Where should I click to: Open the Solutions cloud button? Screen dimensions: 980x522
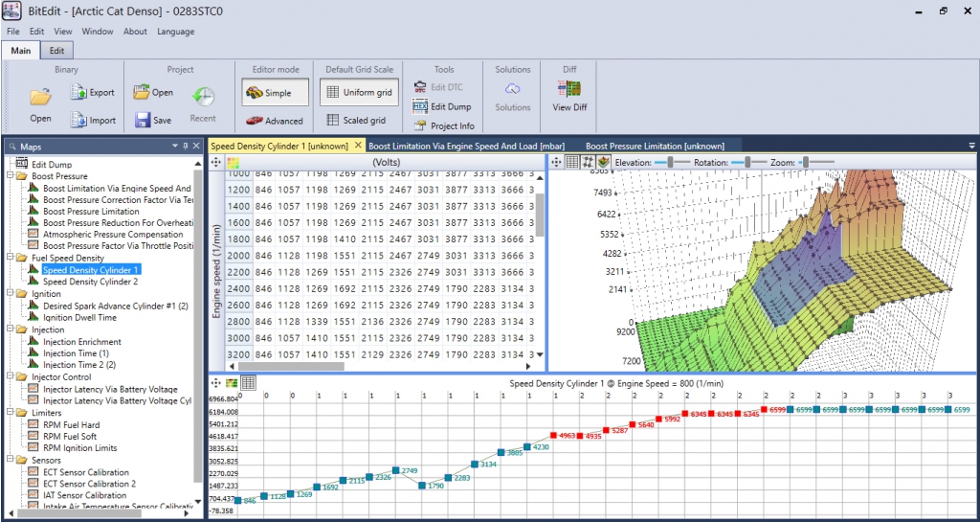[x=513, y=98]
